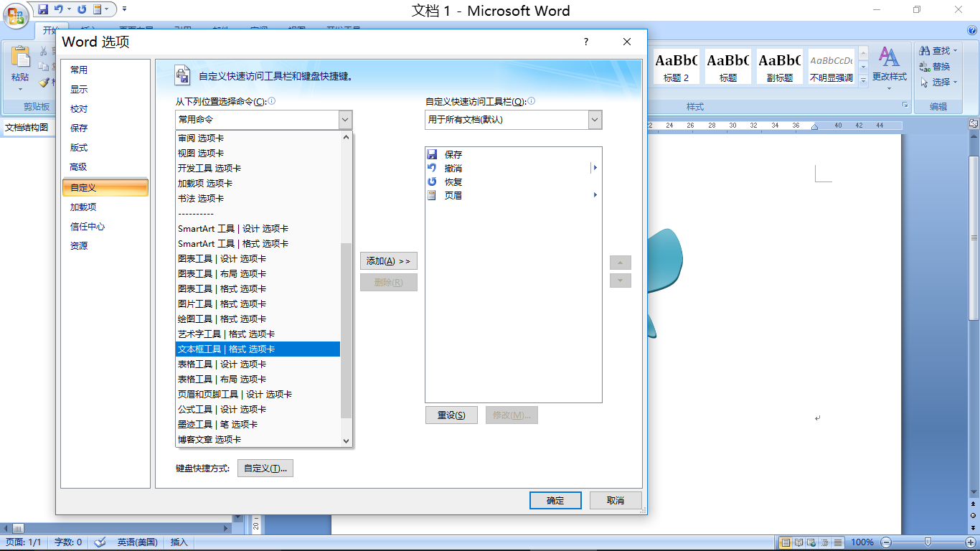Select 常用 category in Word Options
This screenshot has width=980, height=551.
(105, 70)
